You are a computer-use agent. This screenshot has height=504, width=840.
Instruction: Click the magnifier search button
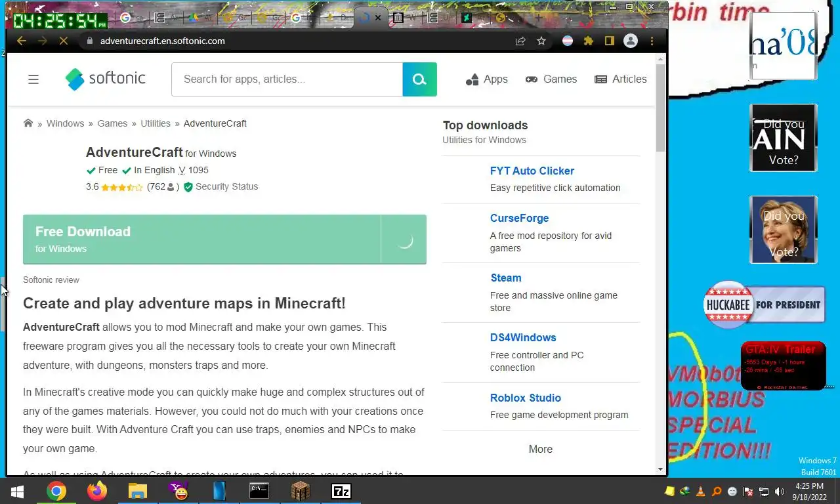click(419, 79)
